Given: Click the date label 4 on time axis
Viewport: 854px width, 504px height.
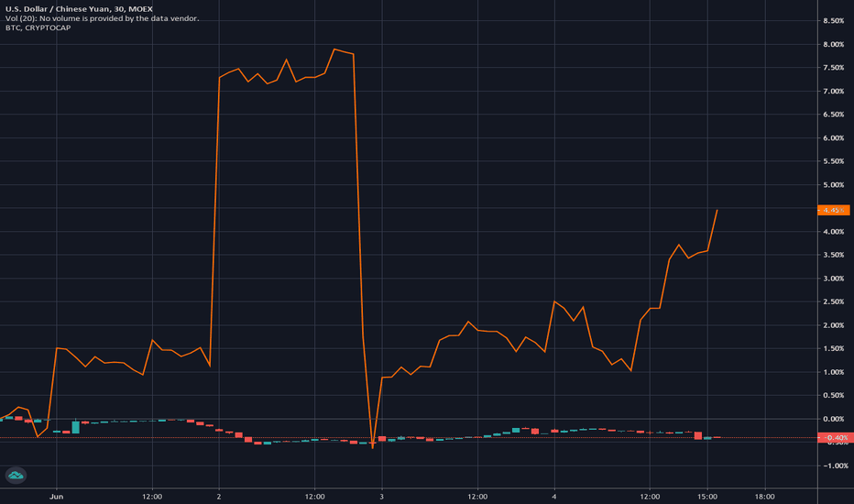Looking at the screenshot, I should [x=553, y=497].
